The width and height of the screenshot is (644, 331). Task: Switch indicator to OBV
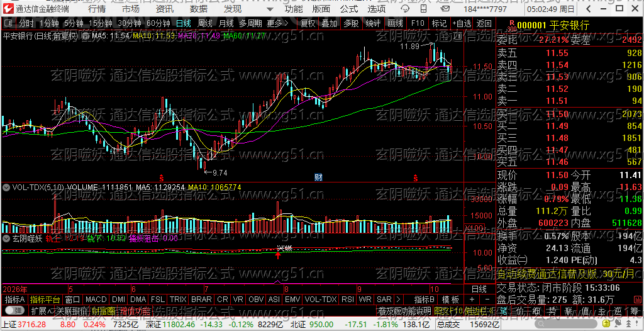[256, 300]
